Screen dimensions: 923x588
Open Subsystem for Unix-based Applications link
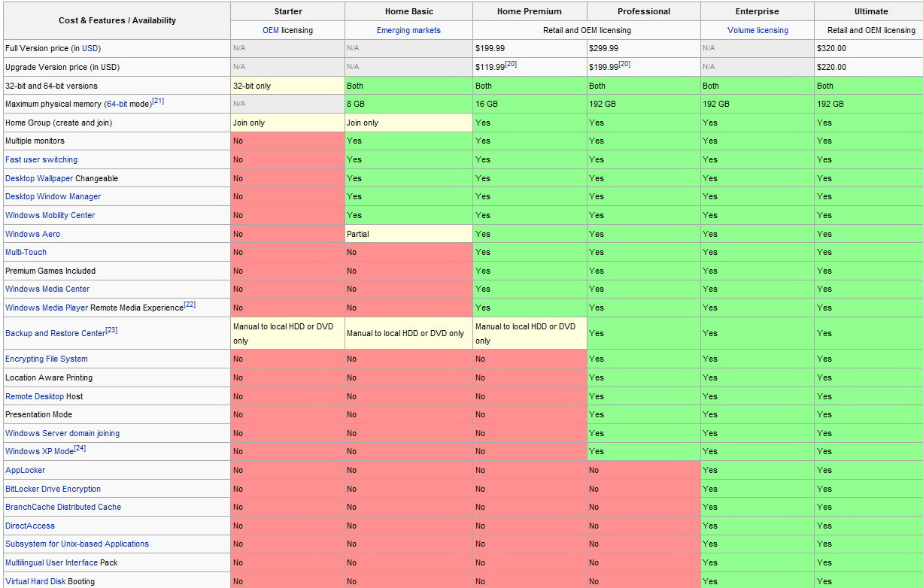point(77,544)
